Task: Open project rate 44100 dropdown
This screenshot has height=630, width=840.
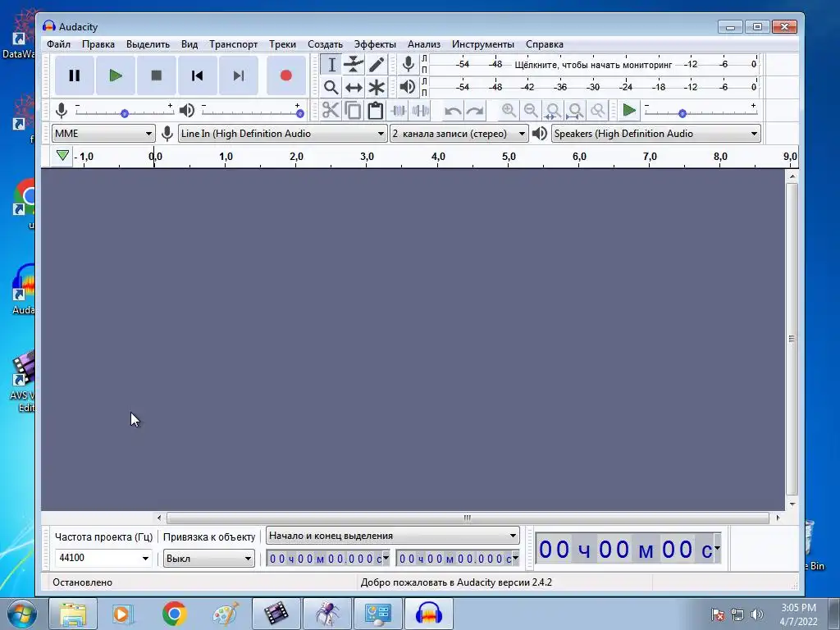Action: point(145,558)
